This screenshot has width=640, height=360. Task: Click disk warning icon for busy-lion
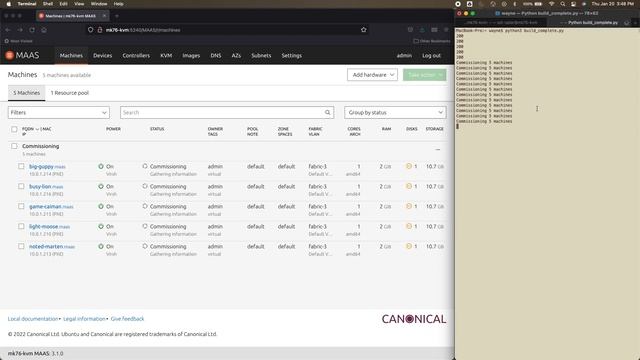[x=409, y=187]
